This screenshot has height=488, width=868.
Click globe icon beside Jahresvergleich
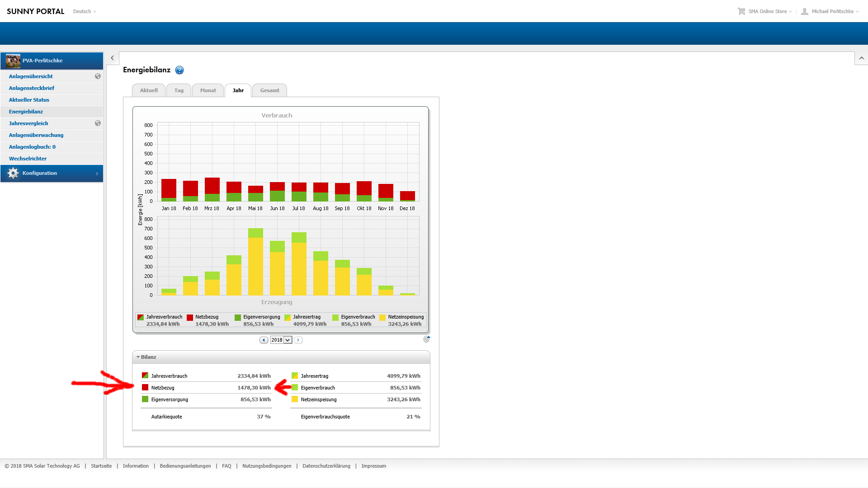(98, 123)
